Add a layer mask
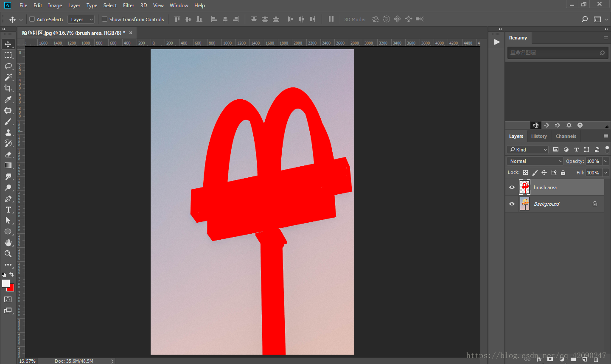Viewport: 611px width, 364px height. tap(550, 359)
